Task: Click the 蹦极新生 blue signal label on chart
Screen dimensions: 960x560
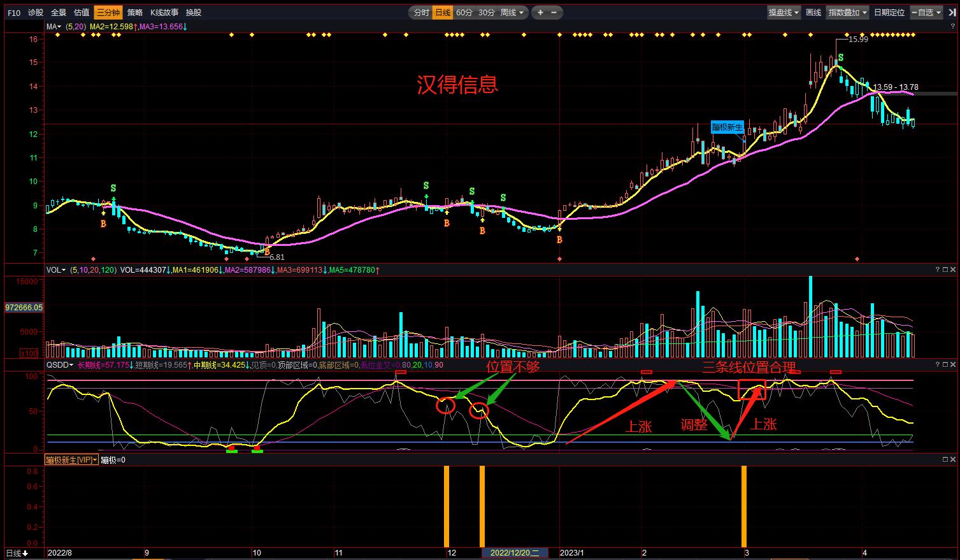Action: pos(727,127)
